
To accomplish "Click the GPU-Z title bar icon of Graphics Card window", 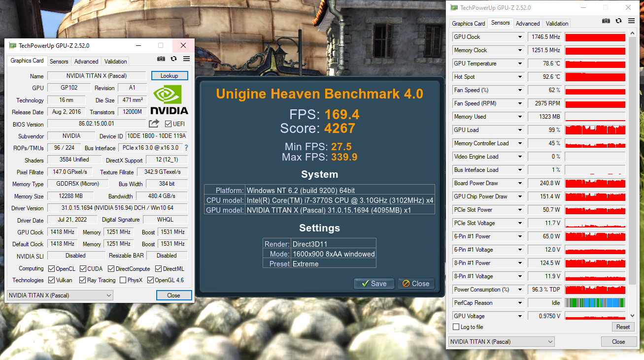I will coord(12,45).
